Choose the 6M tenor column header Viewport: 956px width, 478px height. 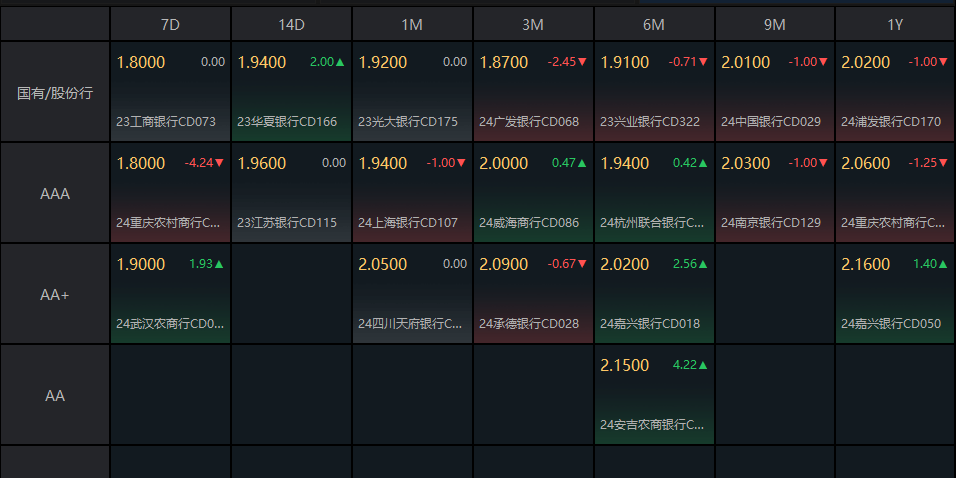tap(654, 24)
